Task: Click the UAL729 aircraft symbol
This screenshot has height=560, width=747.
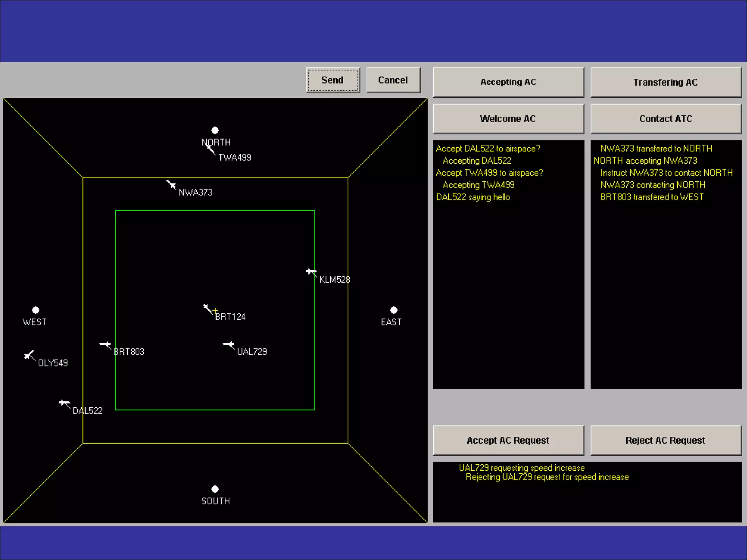Action: click(x=229, y=344)
